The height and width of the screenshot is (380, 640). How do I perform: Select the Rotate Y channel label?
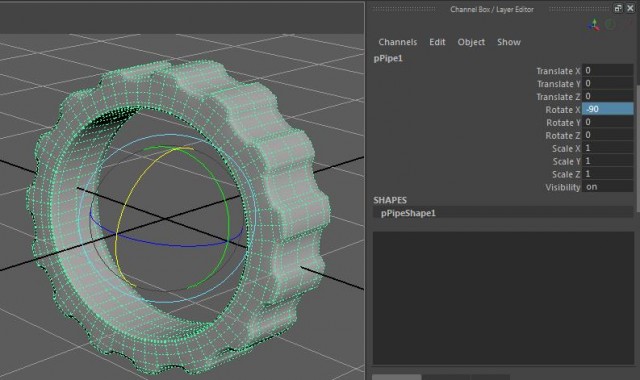click(563, 123)
